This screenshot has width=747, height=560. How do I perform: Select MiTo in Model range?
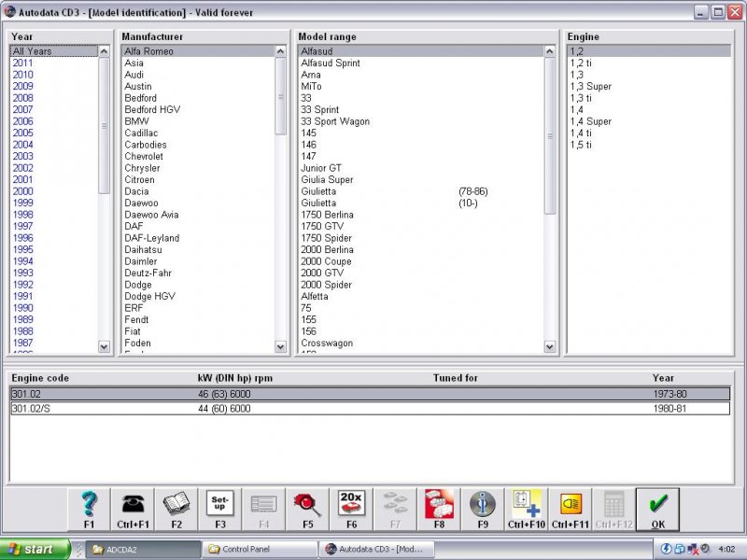click(421, 86)
